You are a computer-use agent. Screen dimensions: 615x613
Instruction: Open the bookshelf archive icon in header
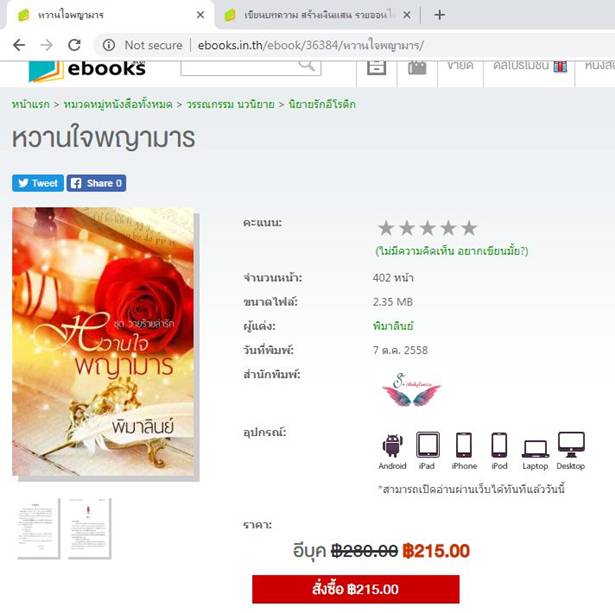point(377,67)
